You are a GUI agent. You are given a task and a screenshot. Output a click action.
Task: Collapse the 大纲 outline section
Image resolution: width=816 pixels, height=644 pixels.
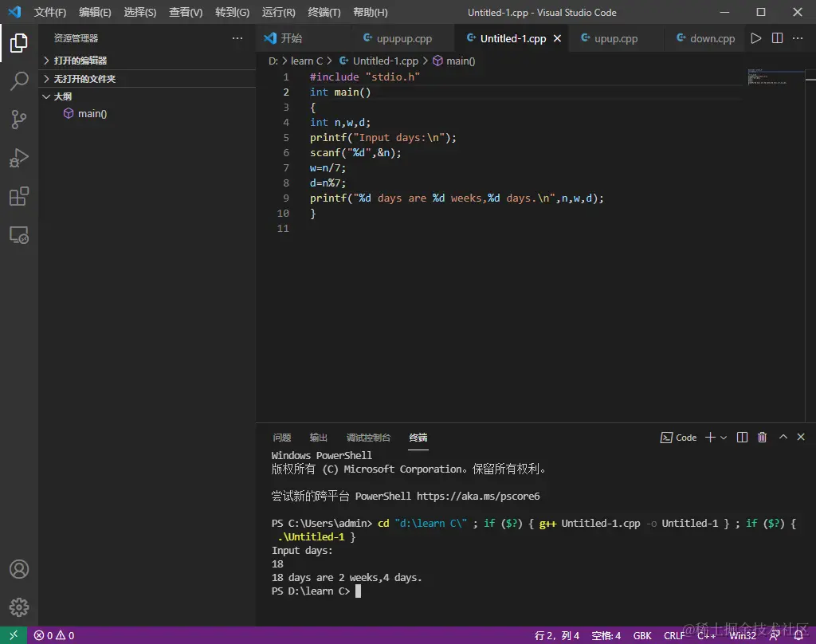(x=62, y=96)
